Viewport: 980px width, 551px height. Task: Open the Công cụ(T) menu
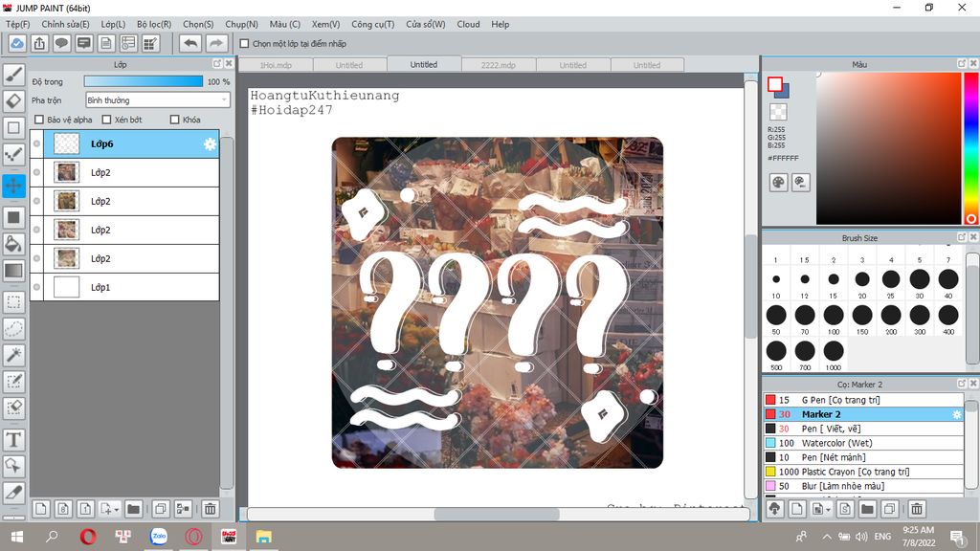point(373,24)
